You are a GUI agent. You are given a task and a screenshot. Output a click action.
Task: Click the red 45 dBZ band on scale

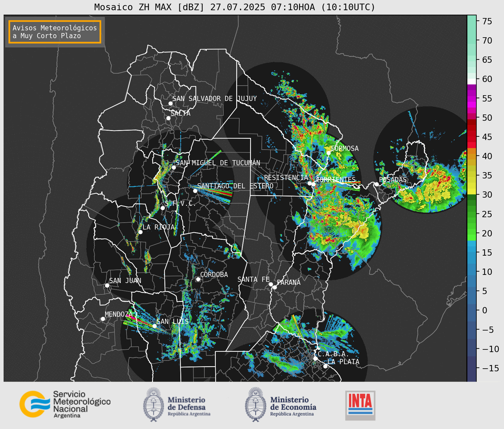[x=472, y=137]
